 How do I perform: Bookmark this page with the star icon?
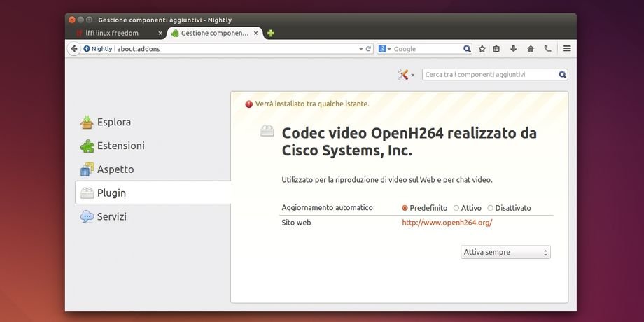482,49
